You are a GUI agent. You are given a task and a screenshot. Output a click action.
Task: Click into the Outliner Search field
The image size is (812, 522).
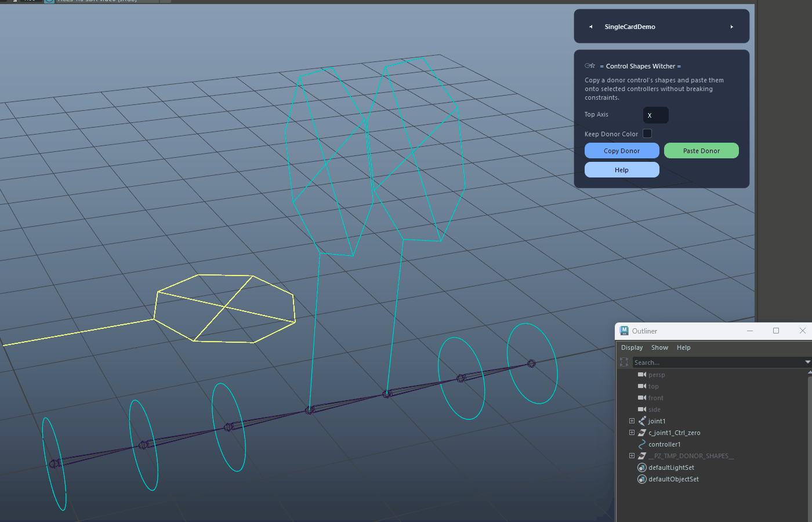point(718,362)
